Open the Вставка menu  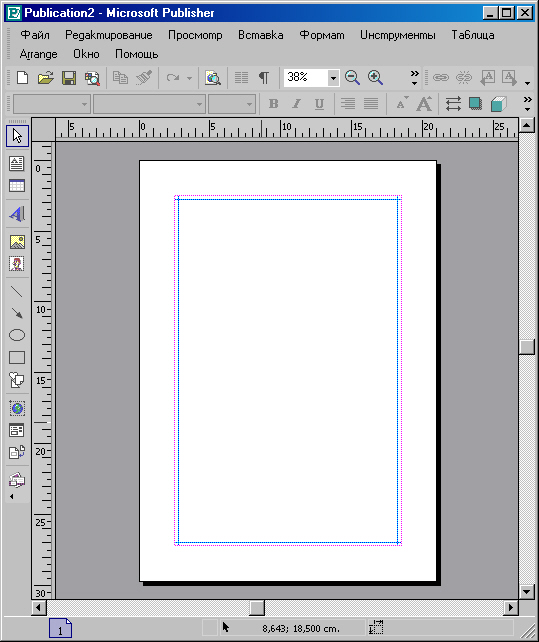pos(261,35)
